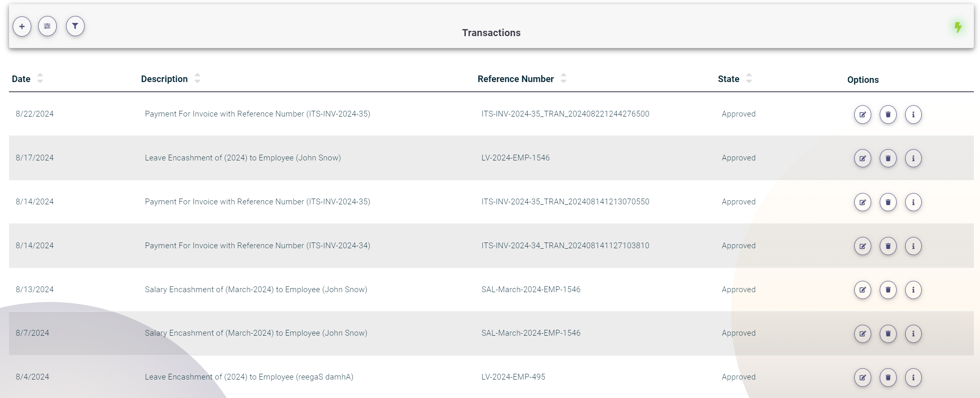This screenshot has height=398, width=980.
Task: Edit the ITS-INV-2024-34 payment transaction
Action: [x=863, y=246]
